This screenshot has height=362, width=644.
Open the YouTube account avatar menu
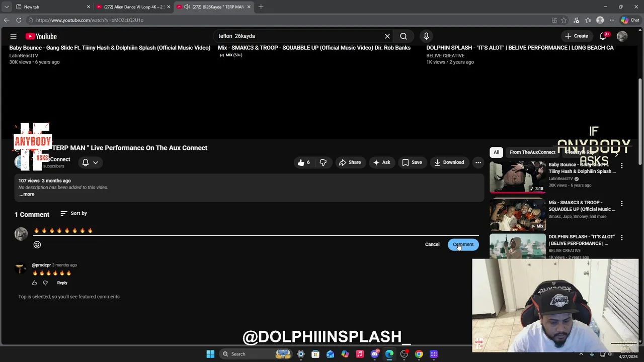tap(622, 36)
